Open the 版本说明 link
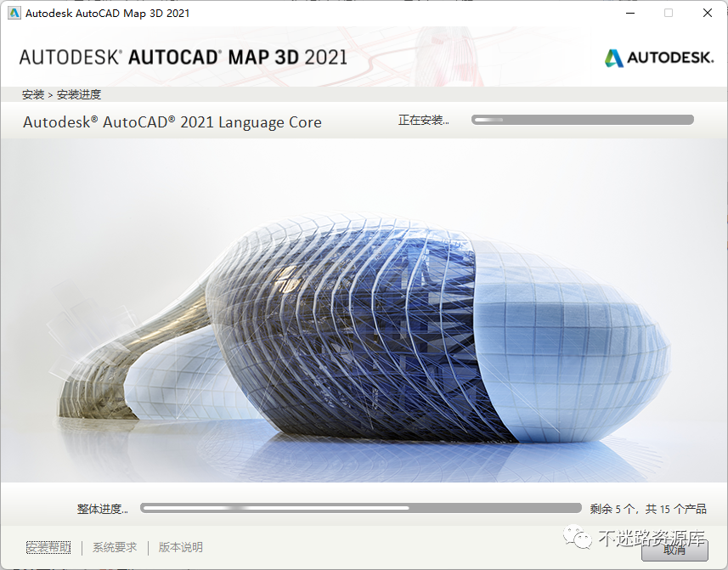The image size is (728, 570). point(181,548)
